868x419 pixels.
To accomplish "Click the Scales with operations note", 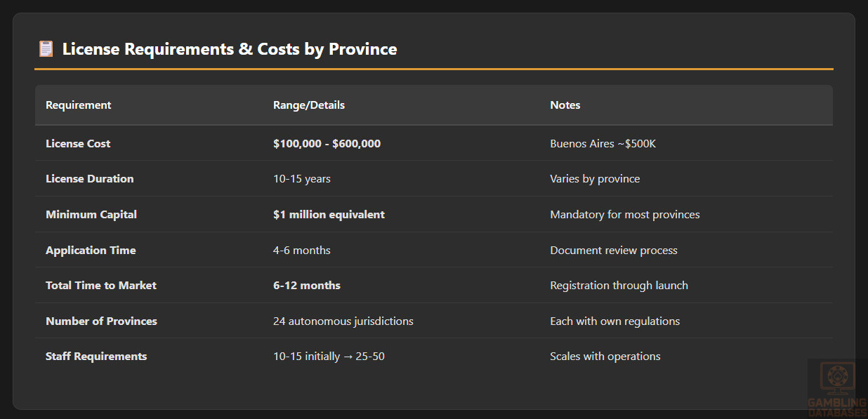I will point(605,357).
